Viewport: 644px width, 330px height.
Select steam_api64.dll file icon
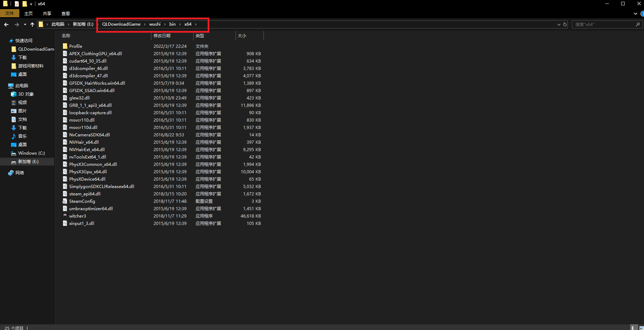coord(65,194)
